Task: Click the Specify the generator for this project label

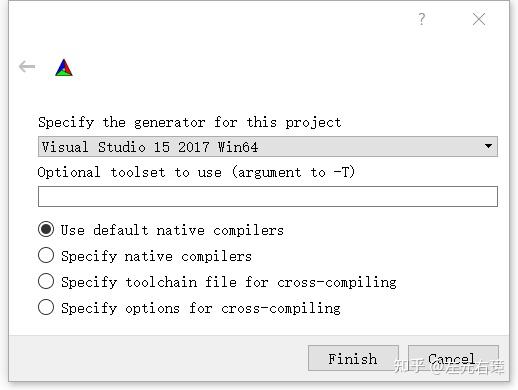Action: [x=190, y=123]
